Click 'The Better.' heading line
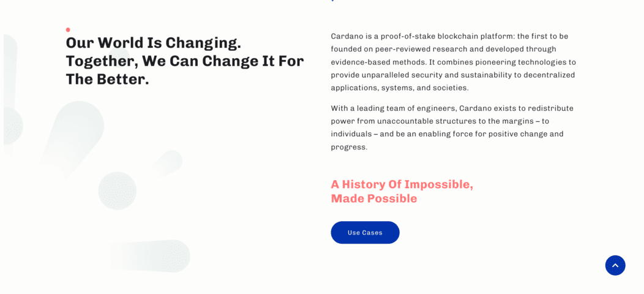This screenshot has width=644, height=294. pos(108,80)
